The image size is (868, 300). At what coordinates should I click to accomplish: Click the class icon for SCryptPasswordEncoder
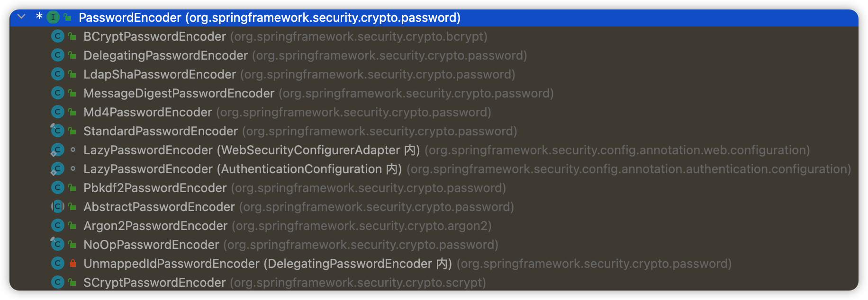tap(57, 282)
